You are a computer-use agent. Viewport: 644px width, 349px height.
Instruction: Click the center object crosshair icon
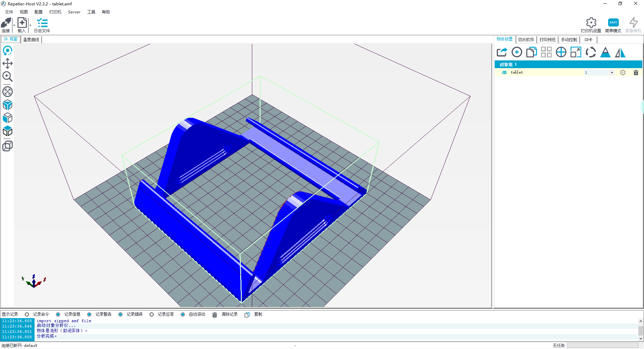point(561,52)
